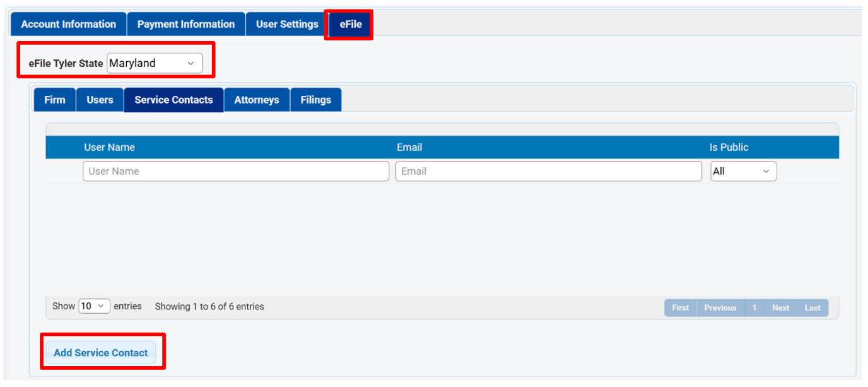This screenshot has width=868, height=387.
Task: Sort by the Email column header
Action: [409, 147]
